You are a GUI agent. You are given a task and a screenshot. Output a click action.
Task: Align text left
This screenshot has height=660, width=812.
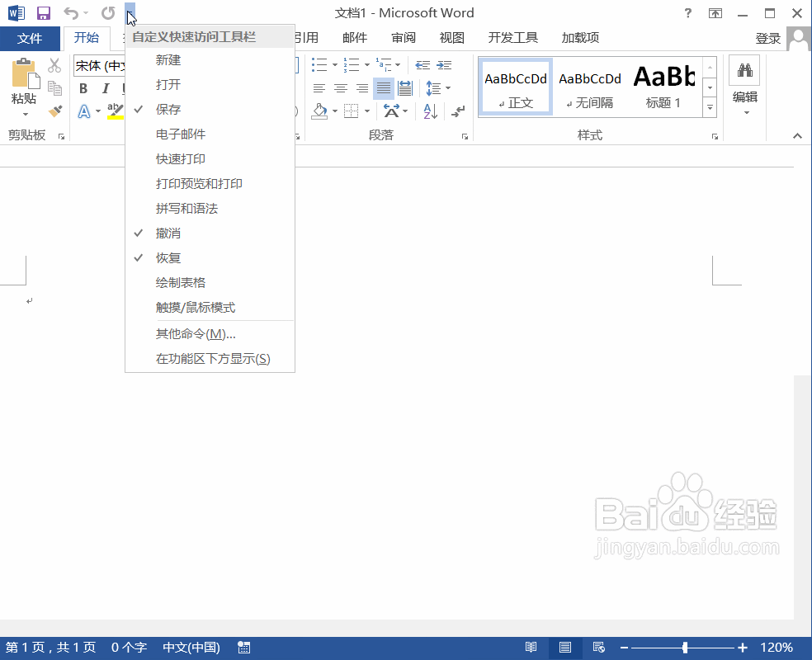point(319,88)
